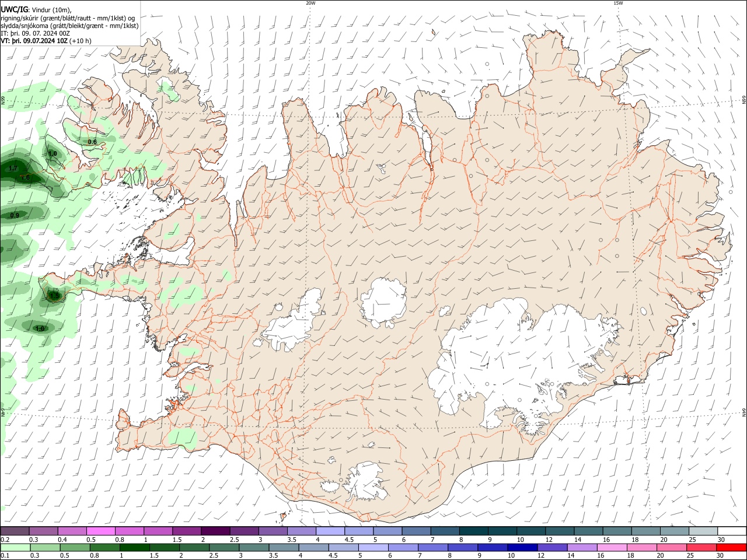Viewport: 747px width, 560px height.
Task: Click the 7–8 blue swatch in lower legend
Action: 432,547
